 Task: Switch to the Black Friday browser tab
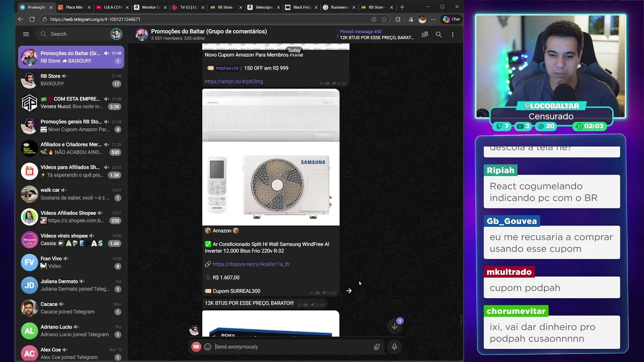pos(301,8)
